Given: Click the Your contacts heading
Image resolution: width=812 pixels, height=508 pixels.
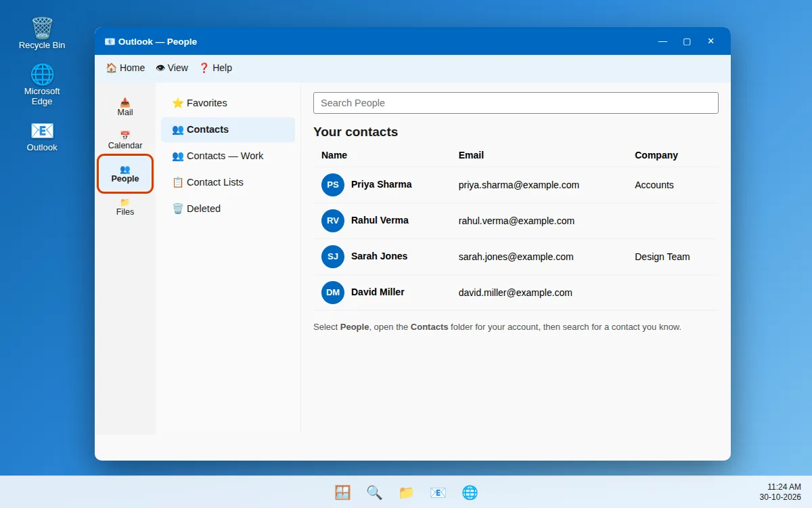Looking at the screenshot, I should point(356,132).
